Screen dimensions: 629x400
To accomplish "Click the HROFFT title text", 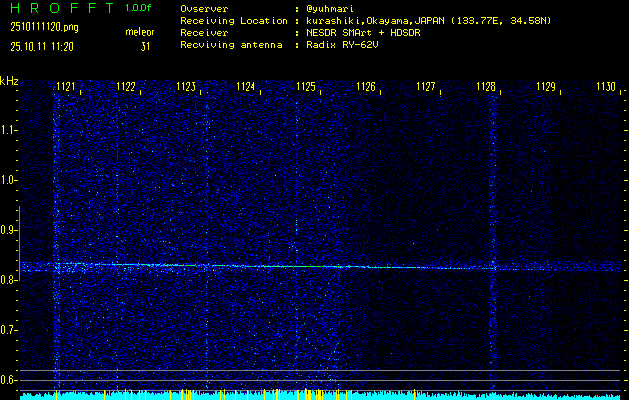I will tap(61, 8).
